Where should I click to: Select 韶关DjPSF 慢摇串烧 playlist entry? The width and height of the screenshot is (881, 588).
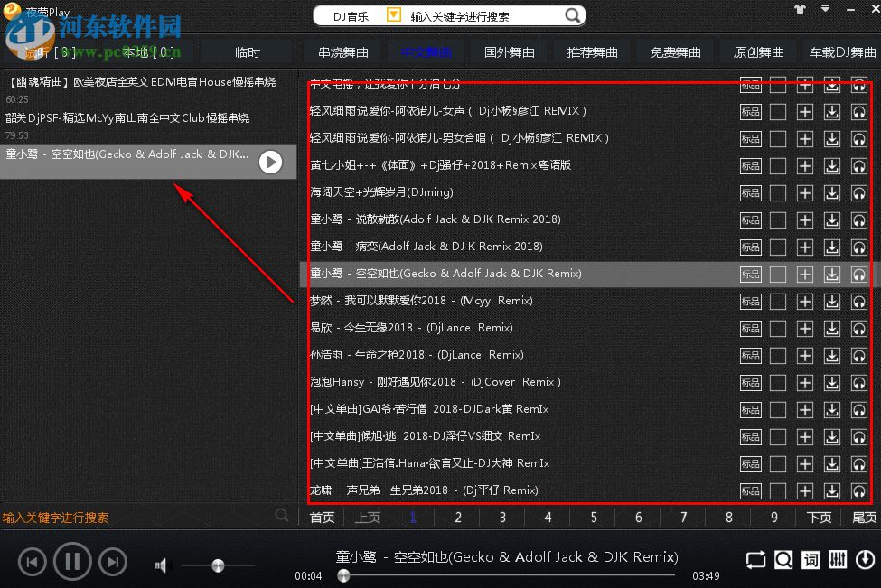pos(147,125)
